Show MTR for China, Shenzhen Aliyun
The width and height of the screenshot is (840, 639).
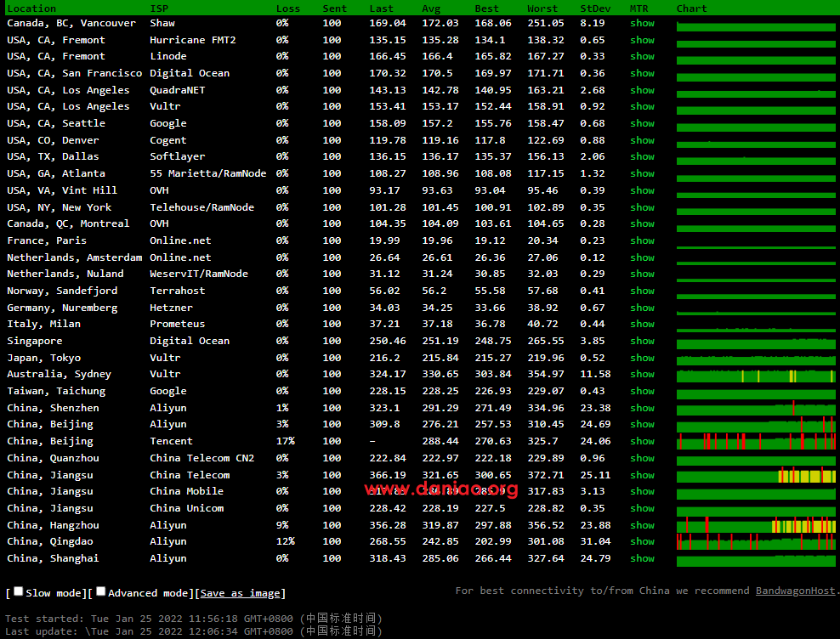click(642, 408)
